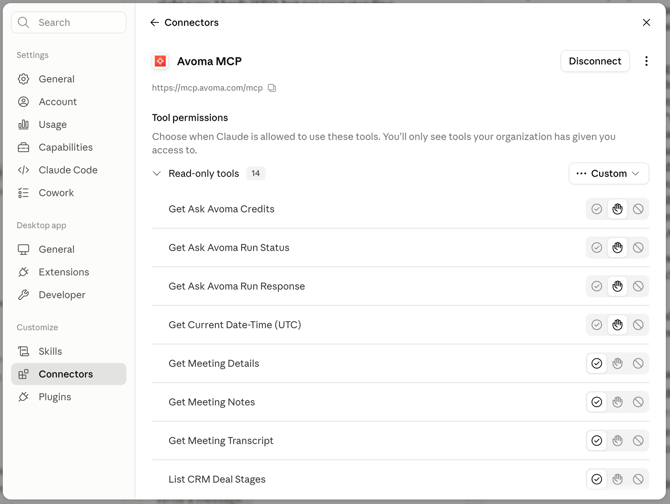Open General under Settings
The image size is (670, 504).
(x=69, y=79)
